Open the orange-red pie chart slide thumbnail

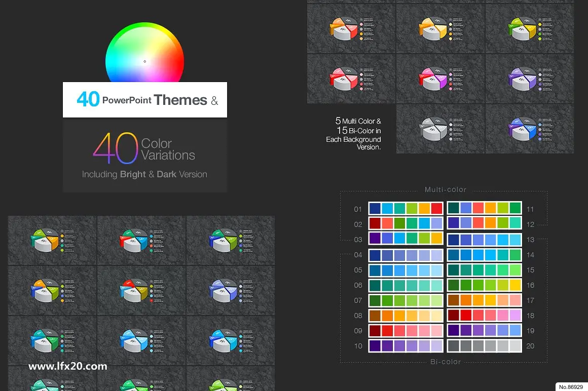pos(351,28)
